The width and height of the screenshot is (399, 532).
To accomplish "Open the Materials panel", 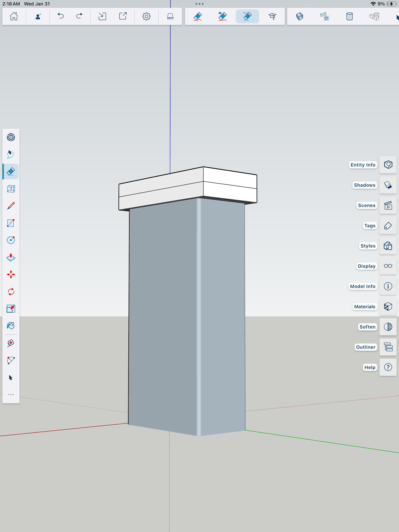I will [388, 307].
